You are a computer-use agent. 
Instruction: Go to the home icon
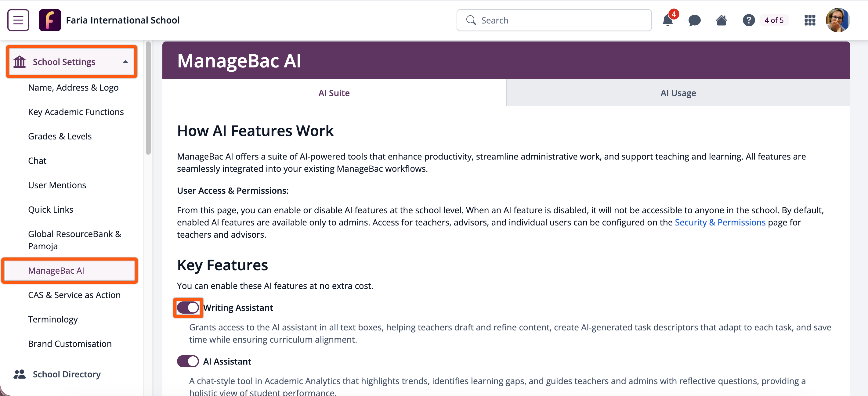click(x=721, y=20)
